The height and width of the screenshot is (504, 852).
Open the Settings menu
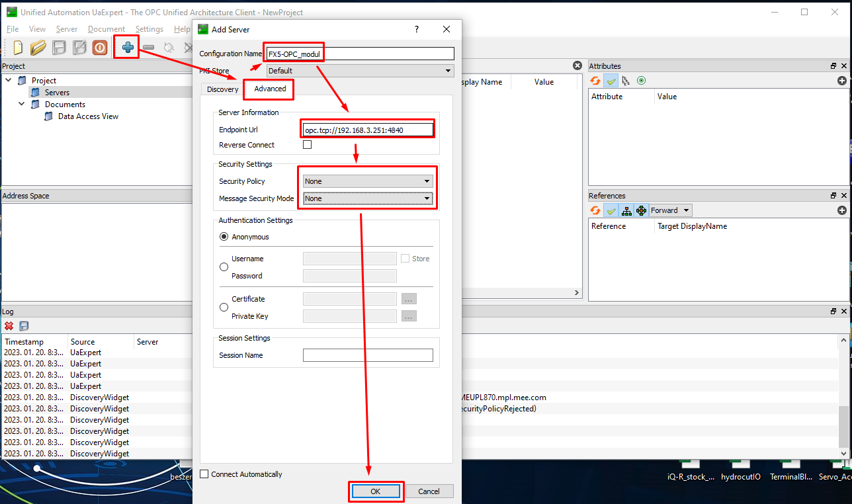149,29
